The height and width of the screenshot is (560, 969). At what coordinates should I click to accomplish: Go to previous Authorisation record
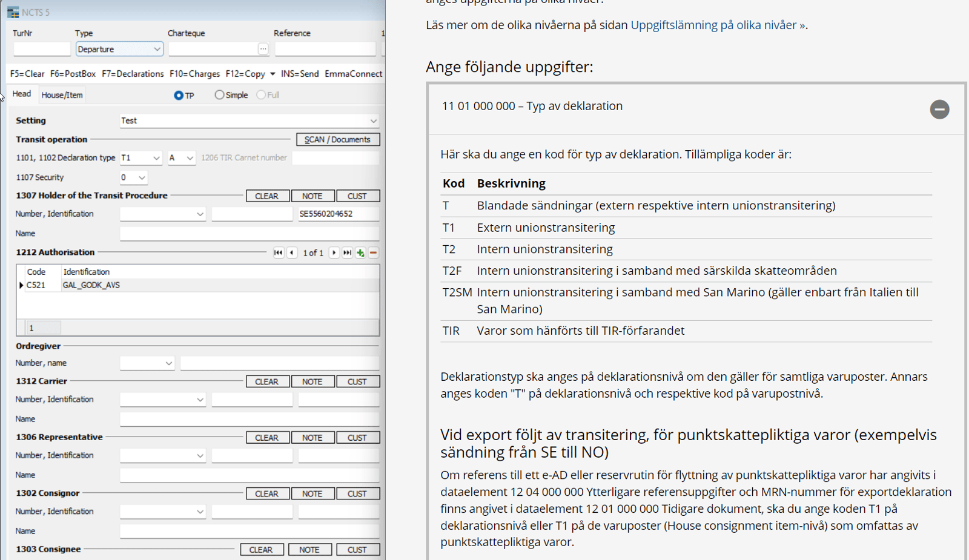(292, 252)
